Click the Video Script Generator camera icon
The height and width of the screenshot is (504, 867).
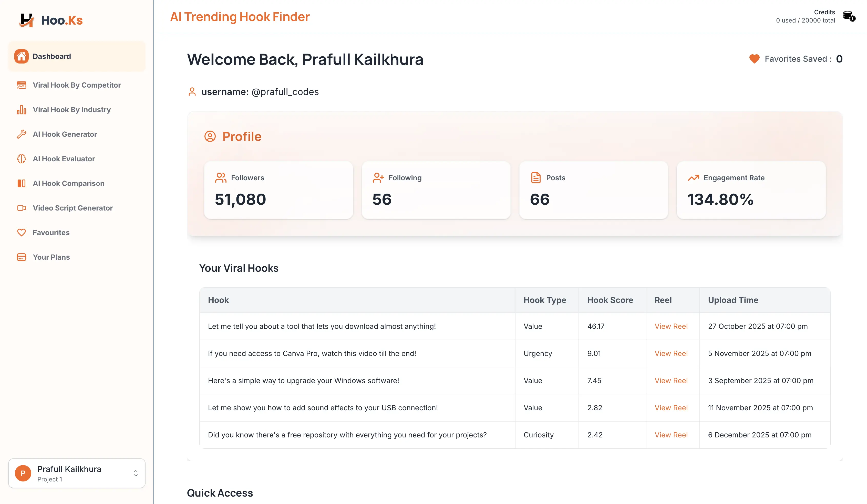tap(21, 208)
